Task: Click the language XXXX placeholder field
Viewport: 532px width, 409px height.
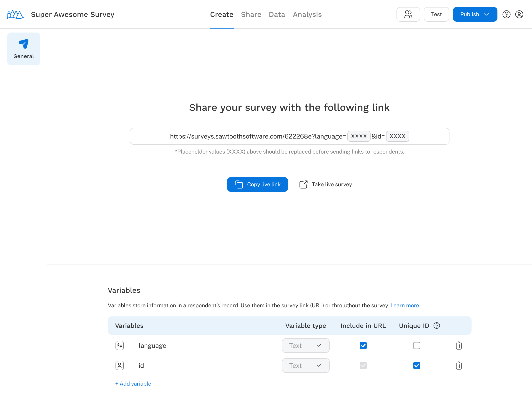Action: 359,136
